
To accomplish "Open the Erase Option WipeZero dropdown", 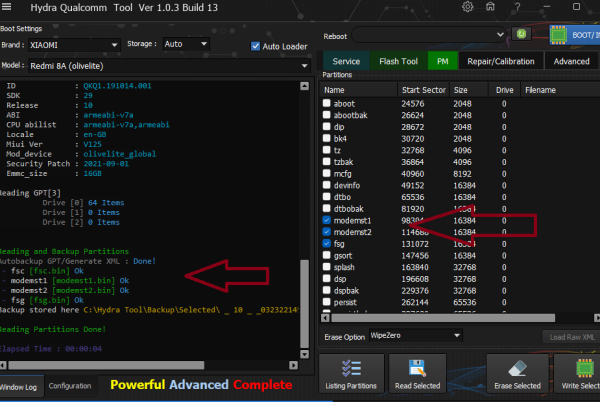I will 415,335.
